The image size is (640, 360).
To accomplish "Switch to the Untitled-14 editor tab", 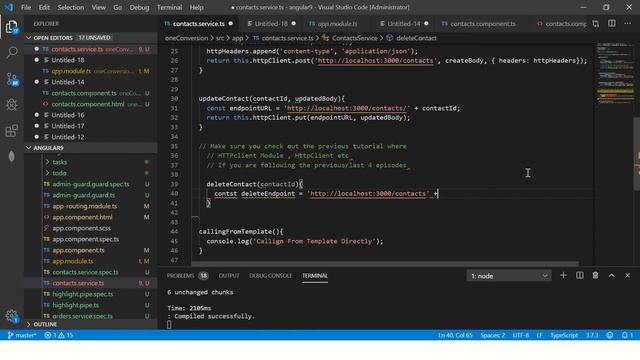I will click(x=404, y=24).
